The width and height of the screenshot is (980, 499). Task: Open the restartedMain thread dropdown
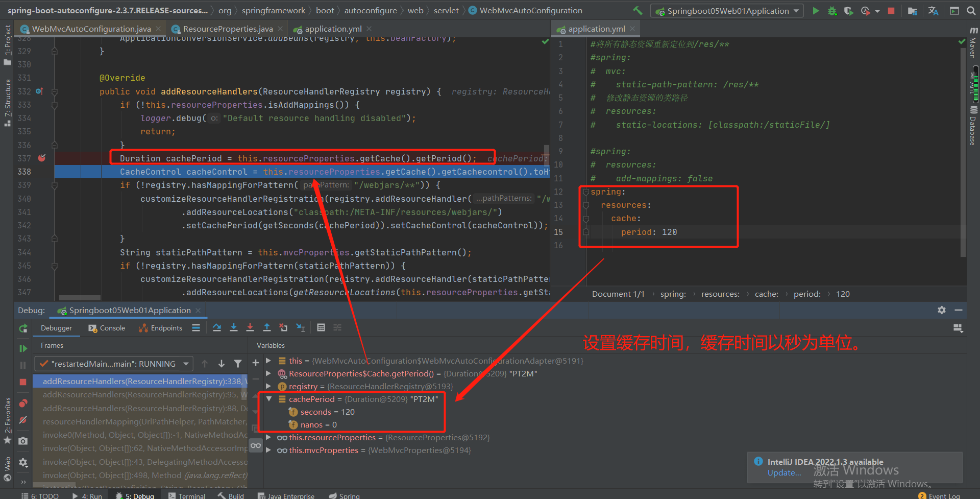click(x=114, y=364)
